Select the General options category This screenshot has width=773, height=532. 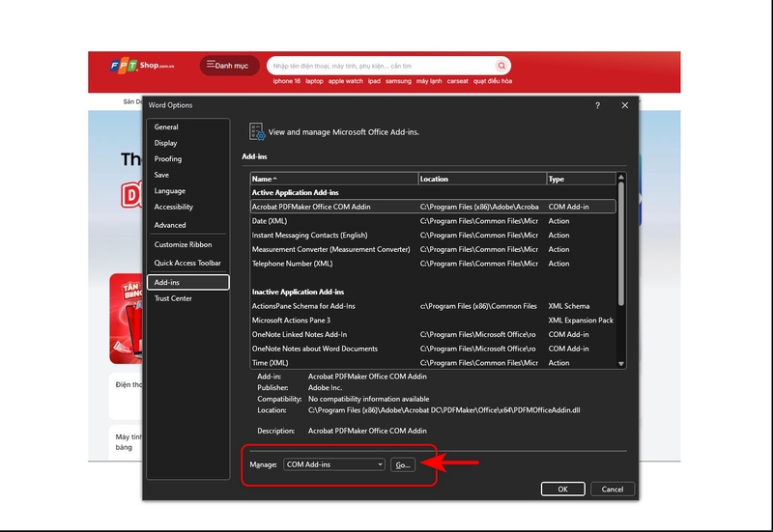pyautogui.click(x=166, y=127)
